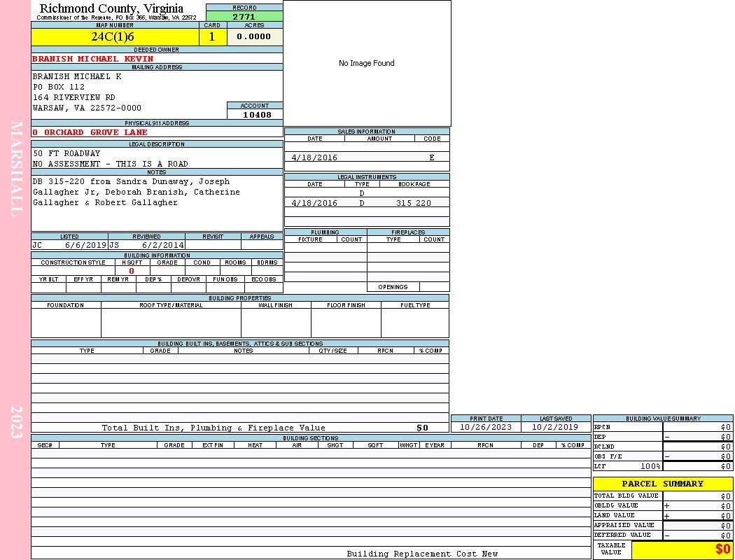Click the account number 10408
The width and height of the screenshot is (735, 560).
click(x=256, y=115)
